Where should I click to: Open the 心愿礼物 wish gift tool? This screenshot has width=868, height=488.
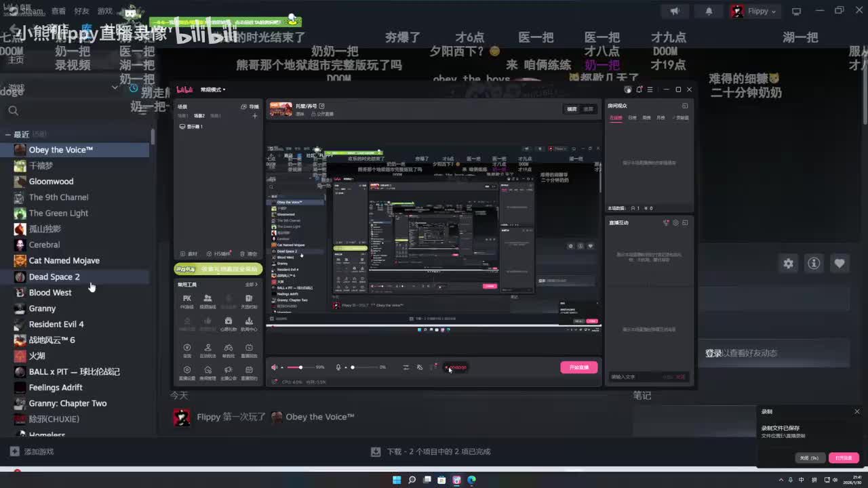click(x=229, y=324)
